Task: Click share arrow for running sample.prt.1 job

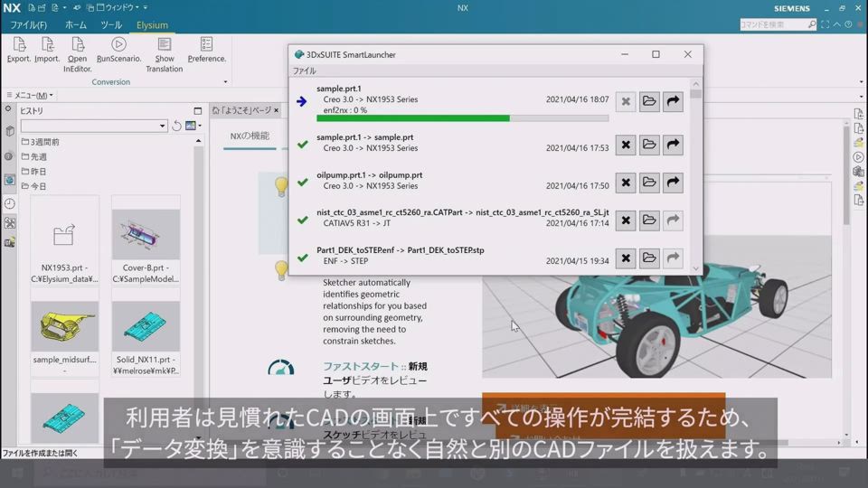Action: [x=673, y=101]
